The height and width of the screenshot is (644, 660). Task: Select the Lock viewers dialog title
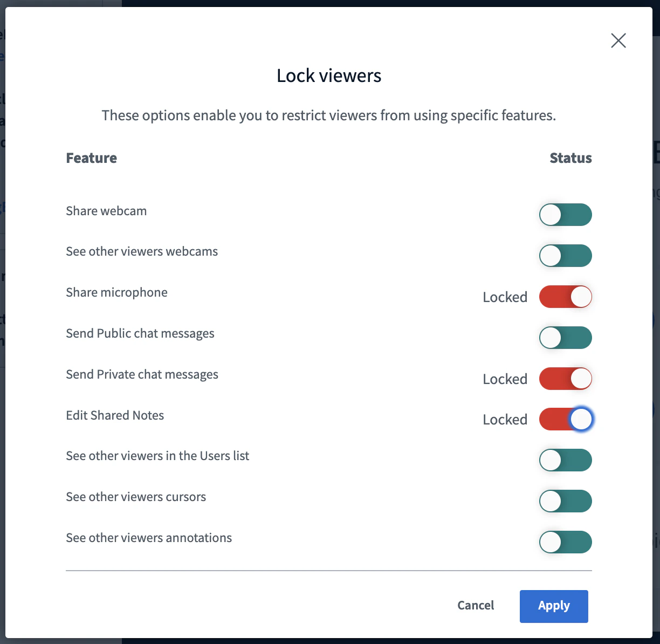pyautogui.click(x=329, y=76)
